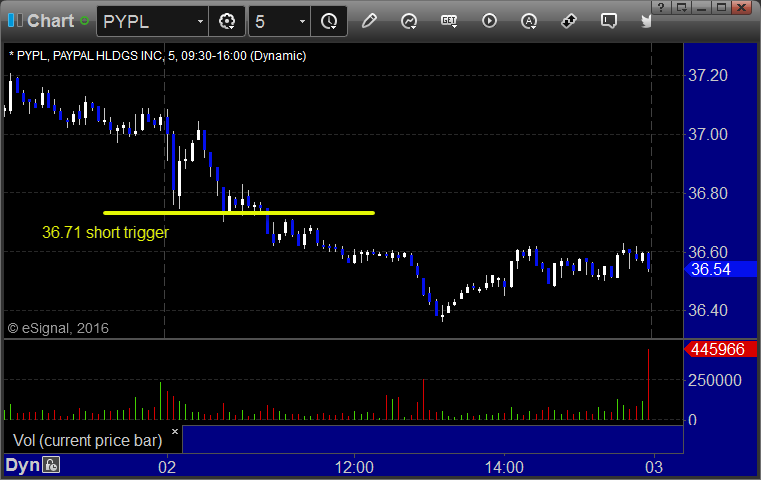The image size is (761, 480).
Task: Close the chart window with red X
Action: click(x=742, y=7)
